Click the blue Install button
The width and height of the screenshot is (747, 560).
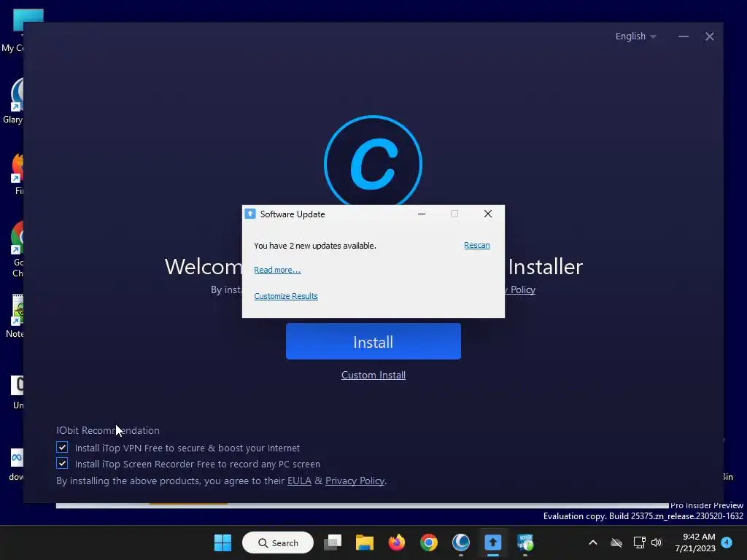pos(373,341)
